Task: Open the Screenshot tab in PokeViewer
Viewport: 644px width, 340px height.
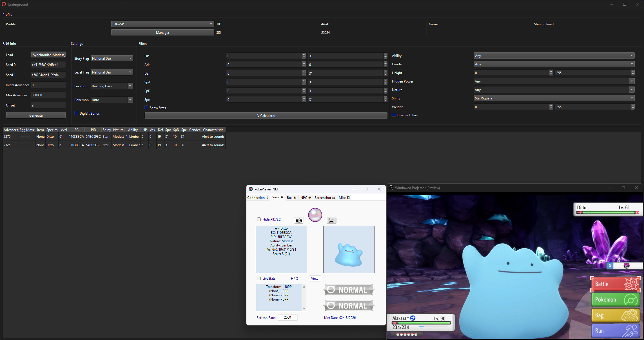Action: click(x=325, y=198)
